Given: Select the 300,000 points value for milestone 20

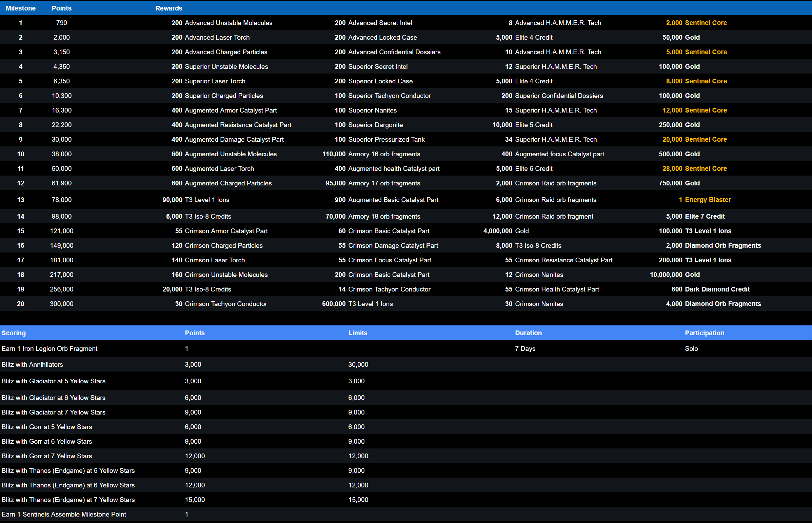Looking at the screenshot, I should 61,304.
